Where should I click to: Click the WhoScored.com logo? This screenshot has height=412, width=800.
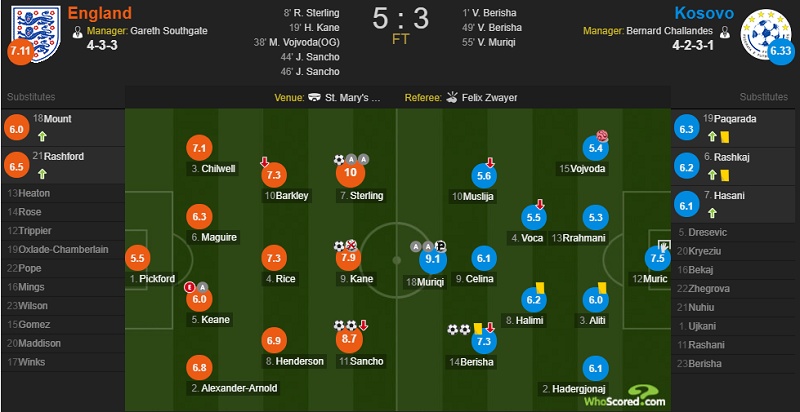(626, 397)
